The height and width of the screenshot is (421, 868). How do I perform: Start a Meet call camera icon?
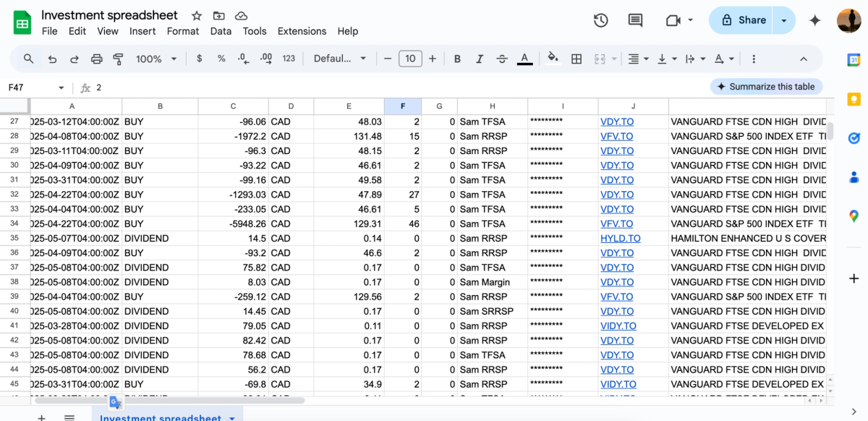[x=673, y=20]
